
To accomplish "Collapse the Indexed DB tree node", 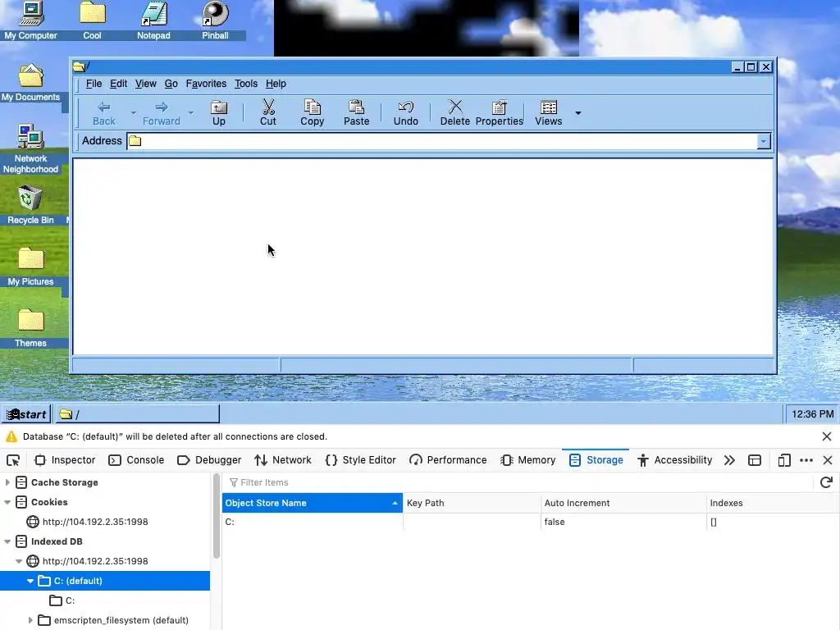I will click(7, 541).
